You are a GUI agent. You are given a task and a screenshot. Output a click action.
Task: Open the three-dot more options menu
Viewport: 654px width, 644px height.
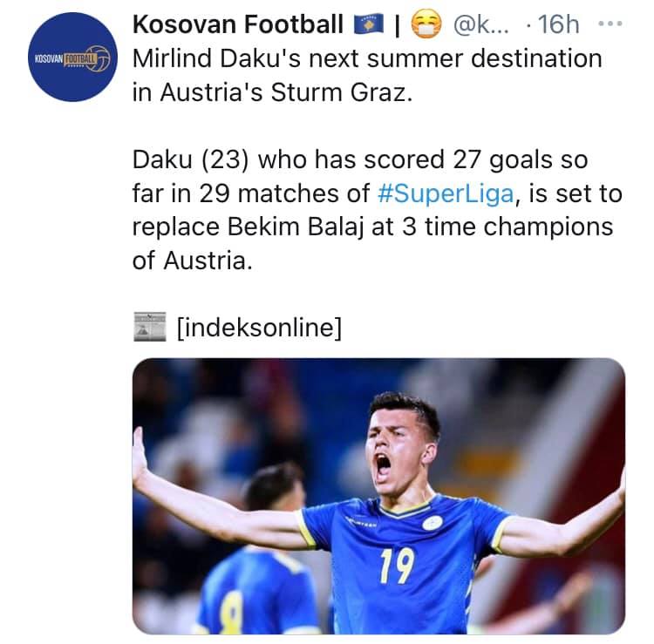(610, 24)
